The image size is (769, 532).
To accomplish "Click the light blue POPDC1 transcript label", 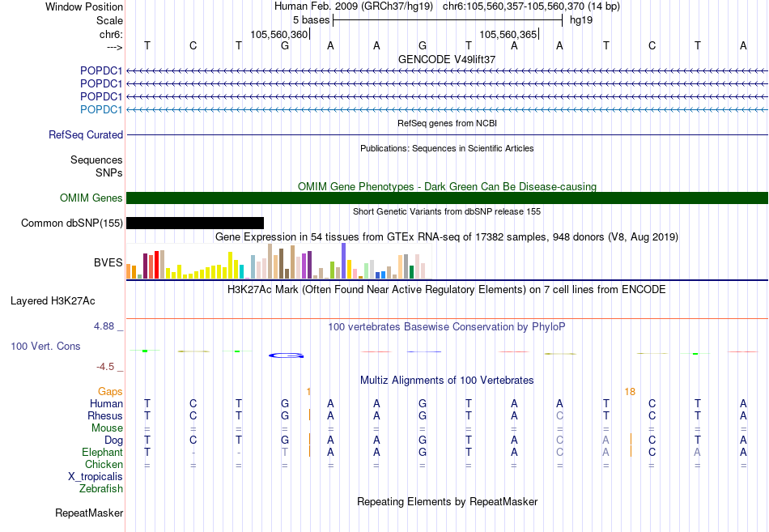I will click(101, 109).
